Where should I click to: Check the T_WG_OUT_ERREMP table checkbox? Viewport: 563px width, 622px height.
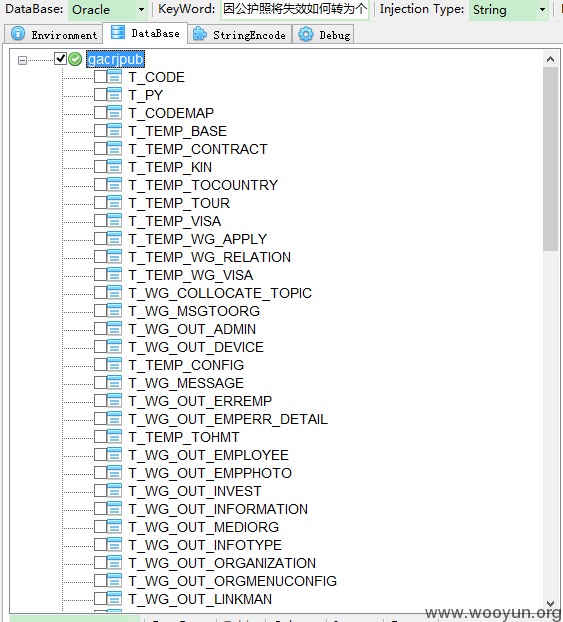click(100, 401)
